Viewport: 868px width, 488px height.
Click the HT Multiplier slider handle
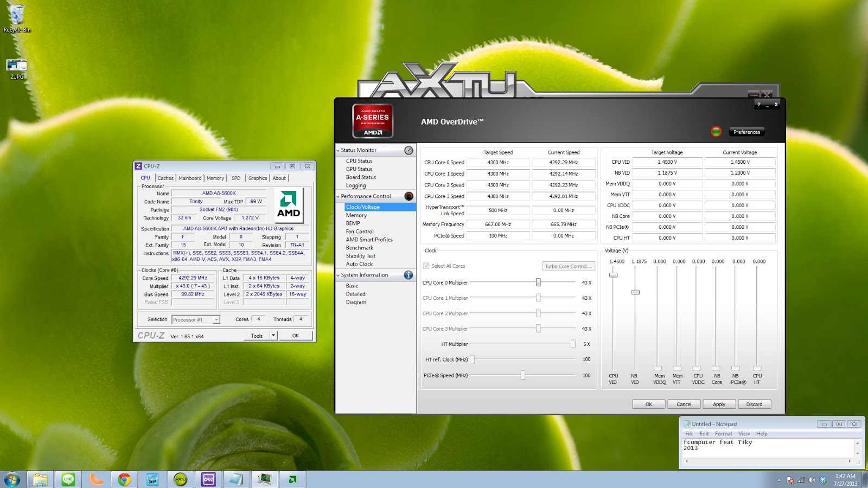(x=573, y=344)
